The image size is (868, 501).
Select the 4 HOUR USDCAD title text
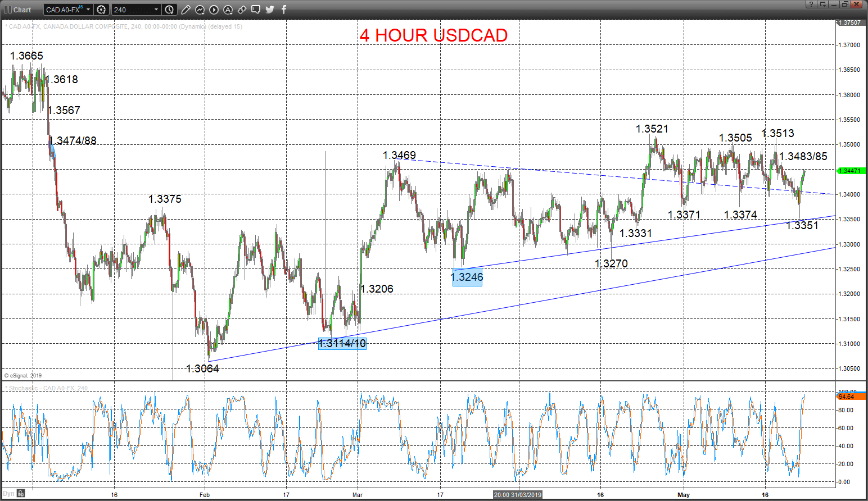click(433, 35)
